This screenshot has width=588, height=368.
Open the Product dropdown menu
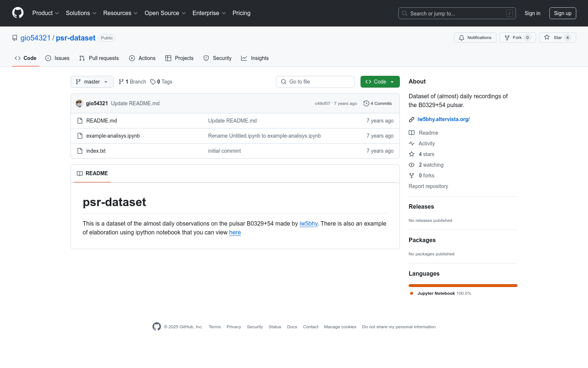click(46, 13)
